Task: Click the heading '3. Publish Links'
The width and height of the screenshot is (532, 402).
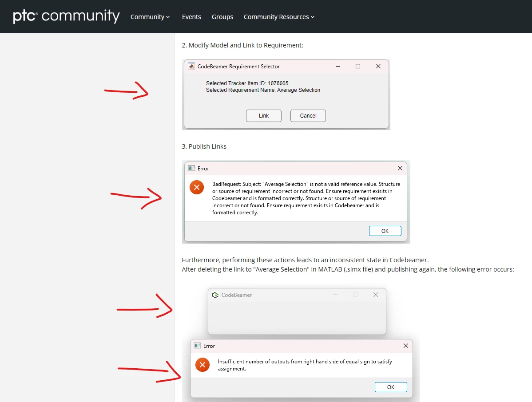Action: (x=204, y=146)
